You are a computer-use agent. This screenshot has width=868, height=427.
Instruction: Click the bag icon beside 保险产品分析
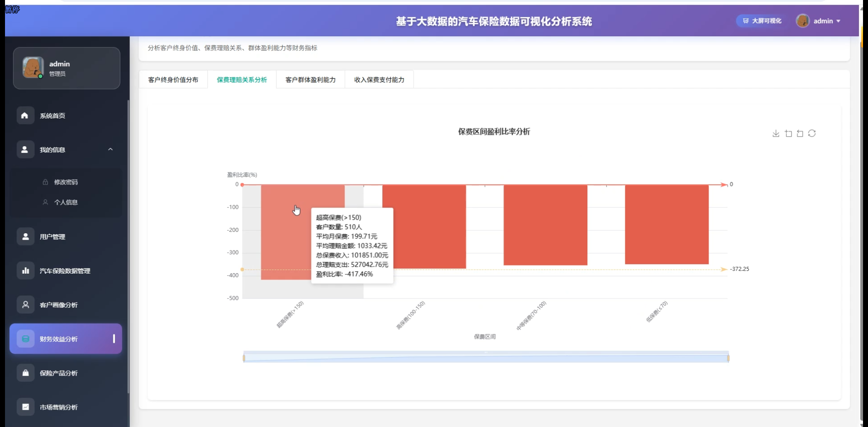click(25, 373)
